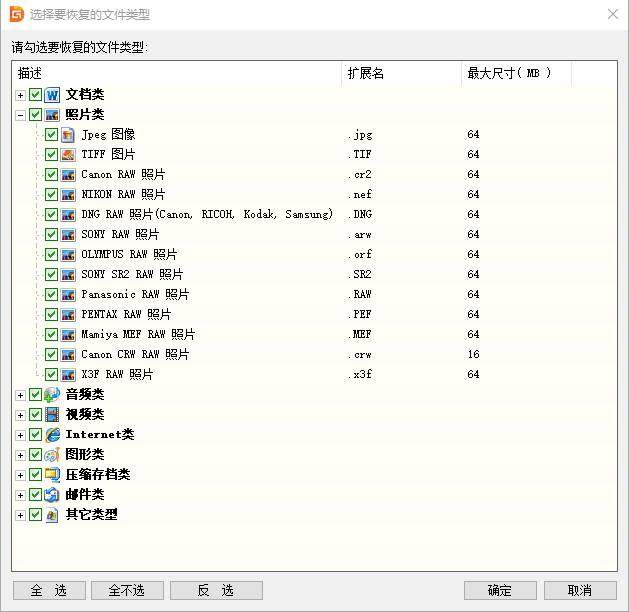Expand the 文档类 tree node
This screenshot has width=629, height=612.
tap(20, 94)
